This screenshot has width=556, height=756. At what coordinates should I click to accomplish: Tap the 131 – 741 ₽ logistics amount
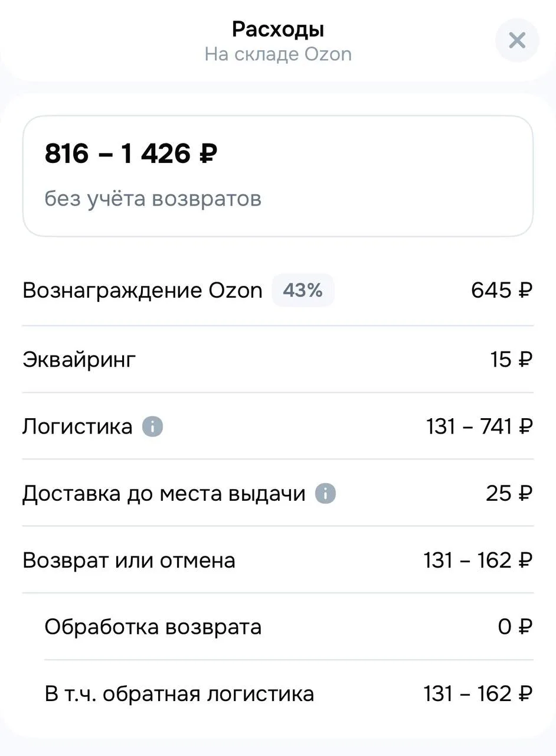(479, 426)
